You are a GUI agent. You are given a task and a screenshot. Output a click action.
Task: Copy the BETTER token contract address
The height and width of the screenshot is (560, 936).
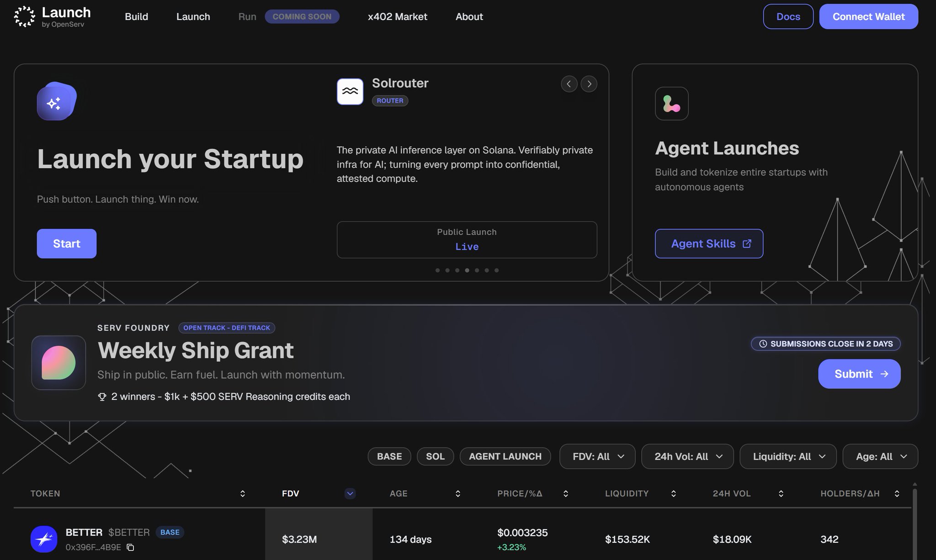tap(130, 547)
